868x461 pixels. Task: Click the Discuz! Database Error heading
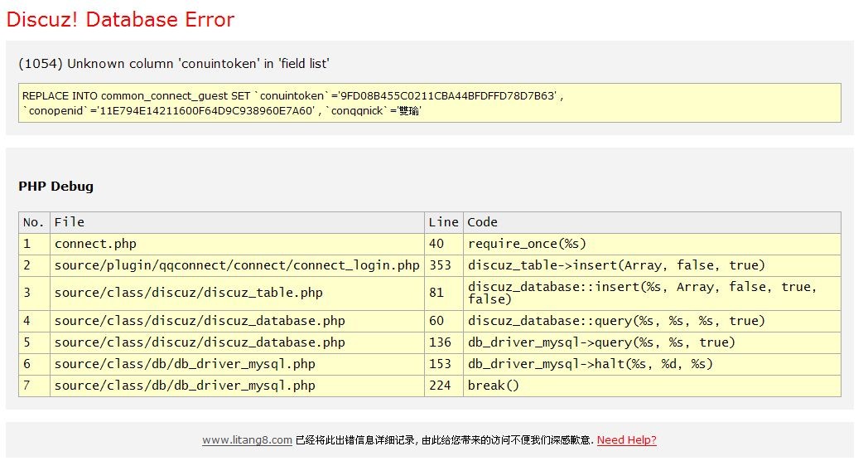120,20
